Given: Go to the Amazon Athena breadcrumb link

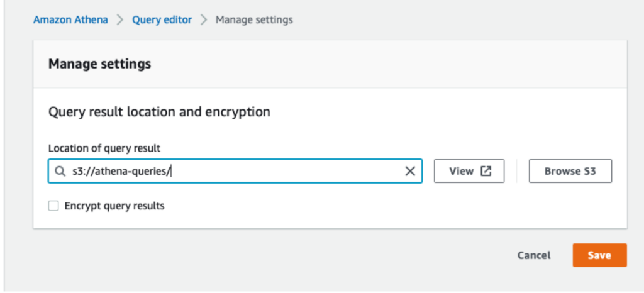Looking at the screenshot, I should click(x=70, y=20).
